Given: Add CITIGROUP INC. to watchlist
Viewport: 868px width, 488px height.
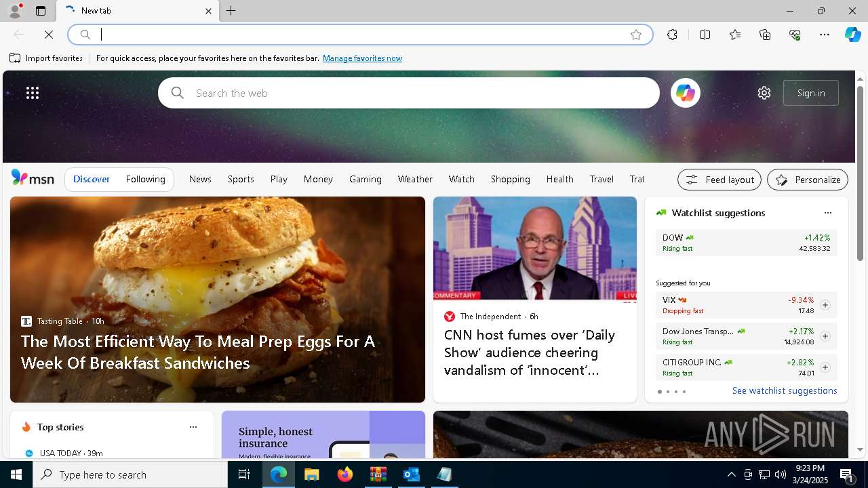Looking at the screenshot, I should coord(825,367).
